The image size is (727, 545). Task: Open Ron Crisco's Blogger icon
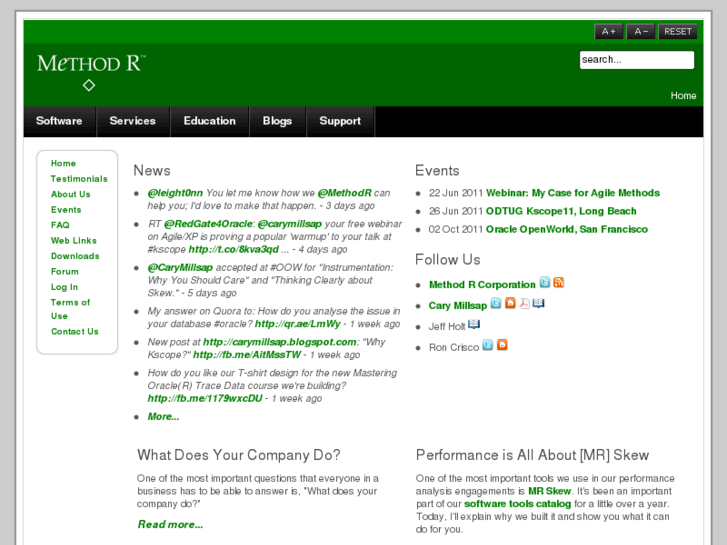pos(502,345)
